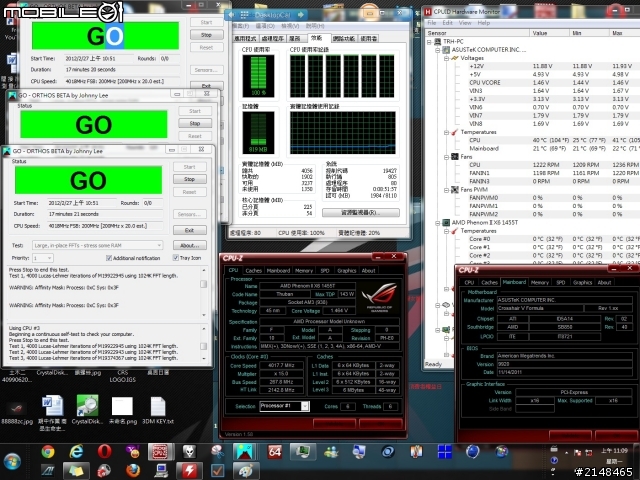
Task: Click upper ORTHOS log scrollbar down arrow
Action: (x=204, y=315)
